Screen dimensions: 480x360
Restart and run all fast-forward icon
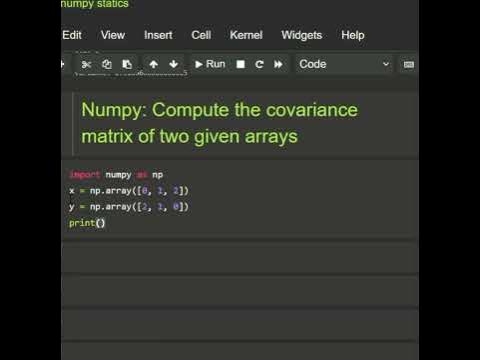tap(278, 64)
